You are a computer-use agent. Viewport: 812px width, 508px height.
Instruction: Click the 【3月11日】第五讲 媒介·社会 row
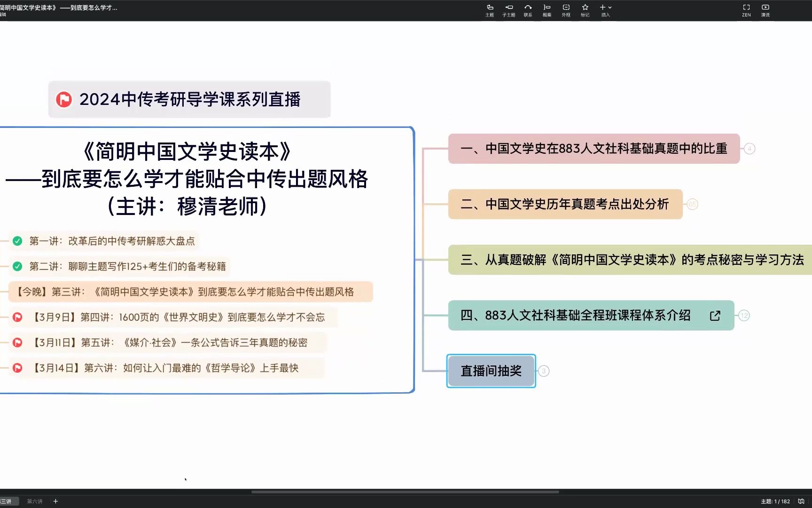pos(167,343)
